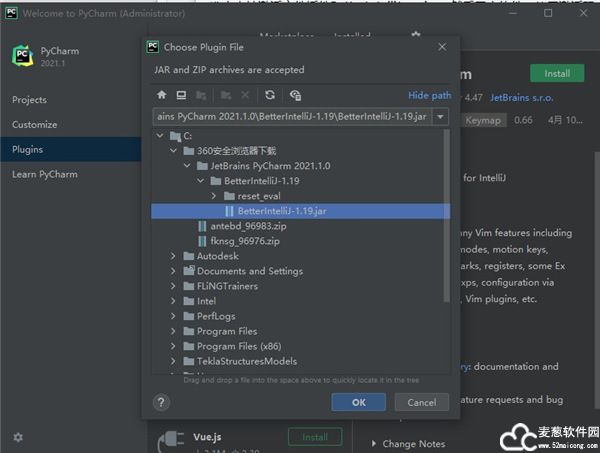This screenshot has height=453, width=600.
Task: Open Learn PyCharm section
Action: tap(45, 174)
